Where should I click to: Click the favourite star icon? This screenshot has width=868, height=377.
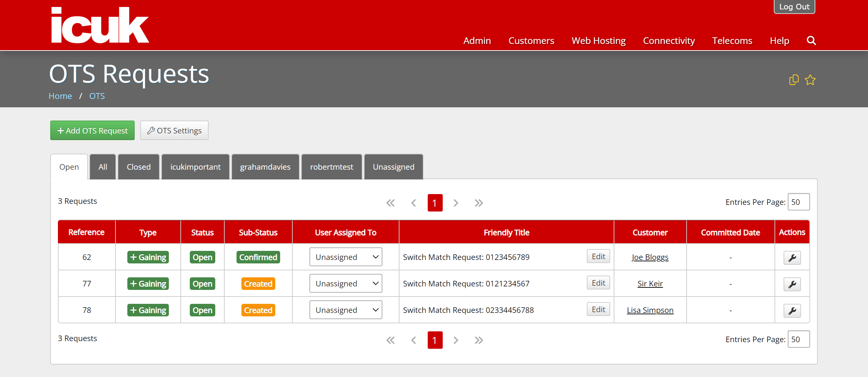810,80
